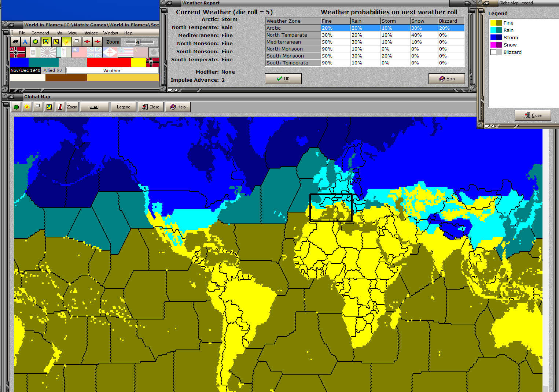Click the flag markers icon on main toolbar
This screenshot has width=559, height=392.
point(76,41)
